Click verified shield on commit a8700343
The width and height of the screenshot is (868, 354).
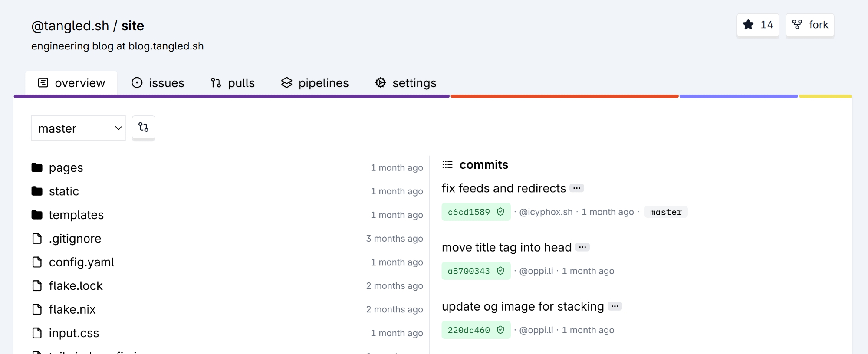tap(500, 271)
